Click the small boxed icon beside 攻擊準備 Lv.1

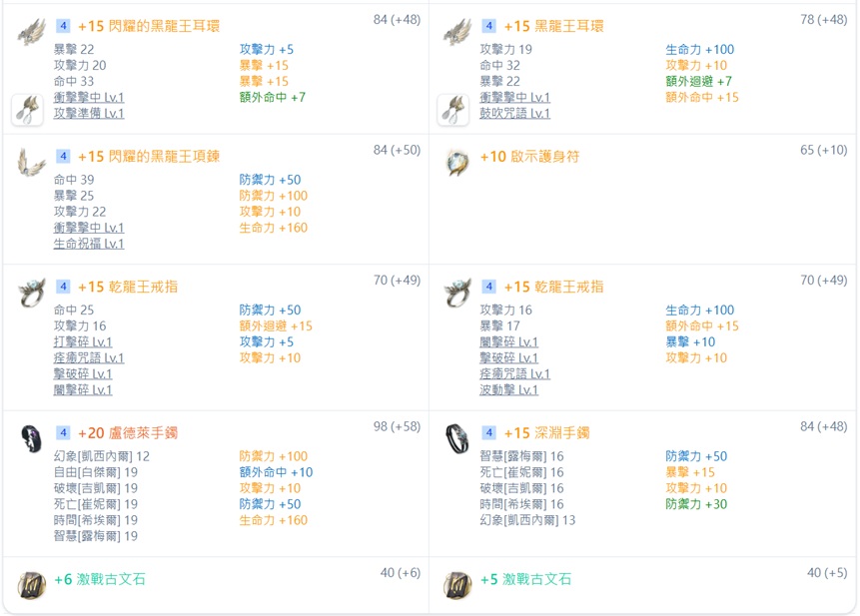(x=28, y=110)
